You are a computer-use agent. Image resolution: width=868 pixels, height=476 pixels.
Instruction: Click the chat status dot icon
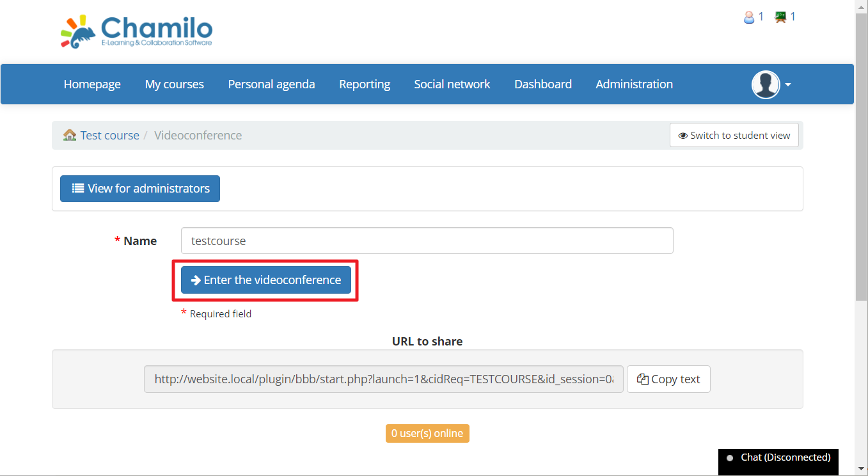pos(729,458)
